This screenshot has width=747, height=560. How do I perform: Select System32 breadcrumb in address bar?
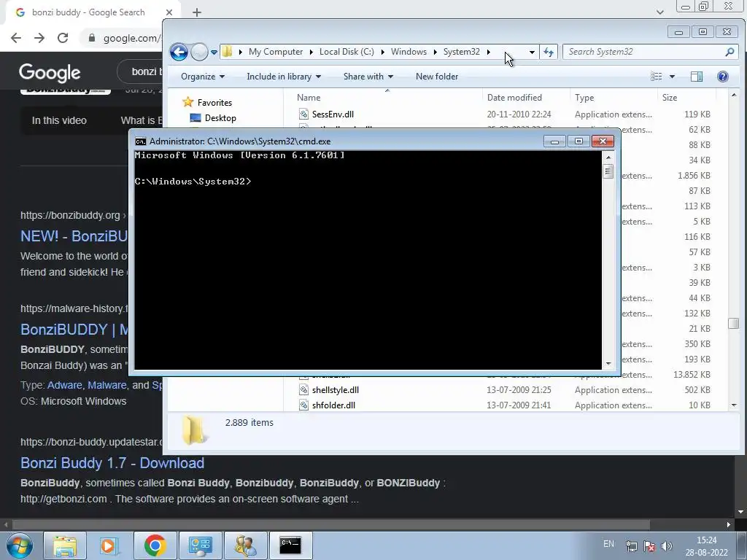[x=461, y=52]
